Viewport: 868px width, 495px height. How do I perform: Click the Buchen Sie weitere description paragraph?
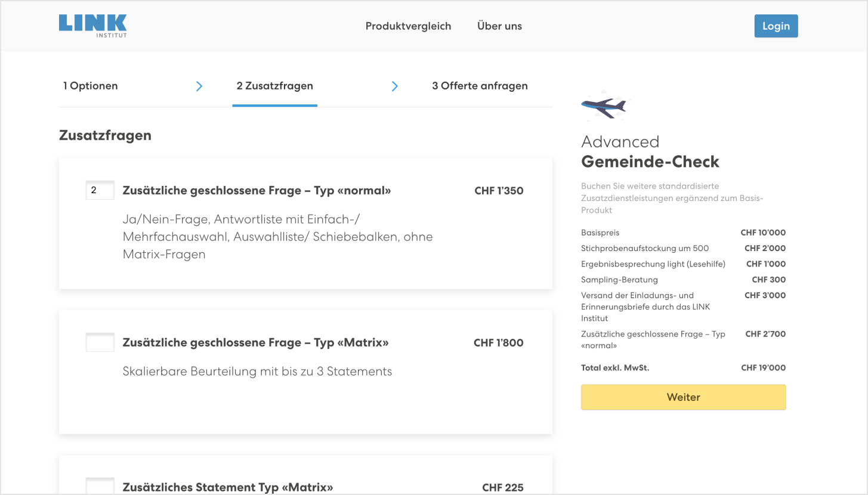point(672,198)
